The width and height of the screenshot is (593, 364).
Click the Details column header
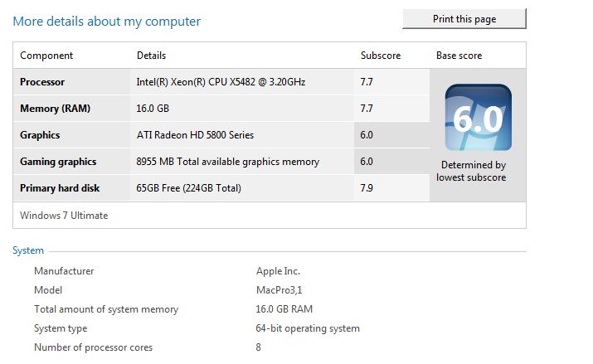click(151, 56)
